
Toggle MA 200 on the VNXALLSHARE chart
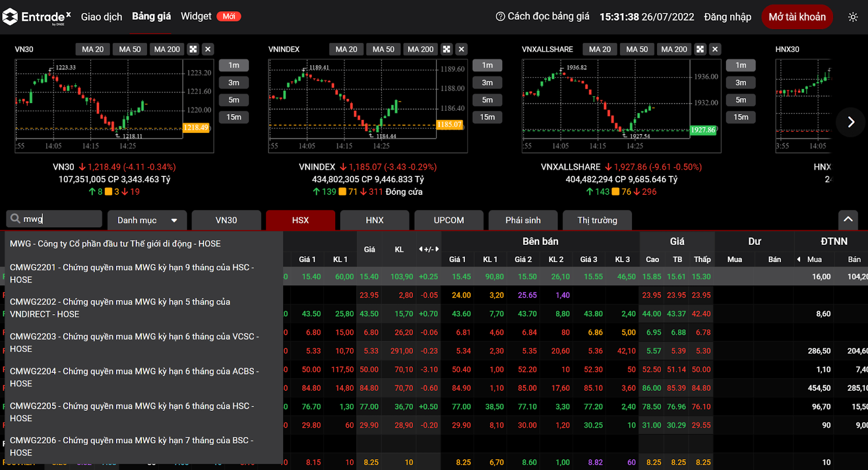(674, 49)
